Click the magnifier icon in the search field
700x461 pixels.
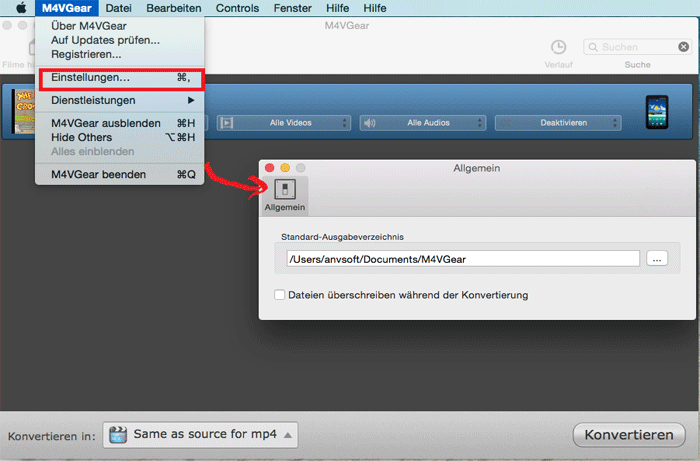(x=593, y=47)
